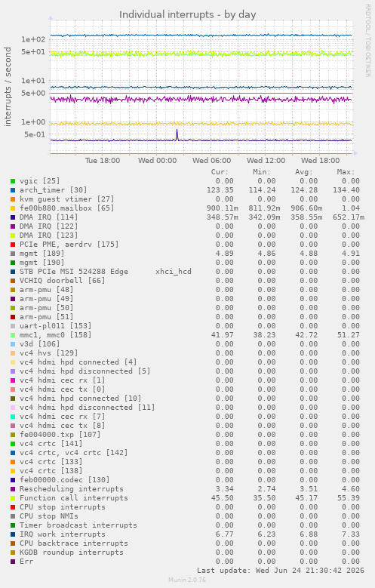Click the 'arm-pmu [51]' label

47,317
